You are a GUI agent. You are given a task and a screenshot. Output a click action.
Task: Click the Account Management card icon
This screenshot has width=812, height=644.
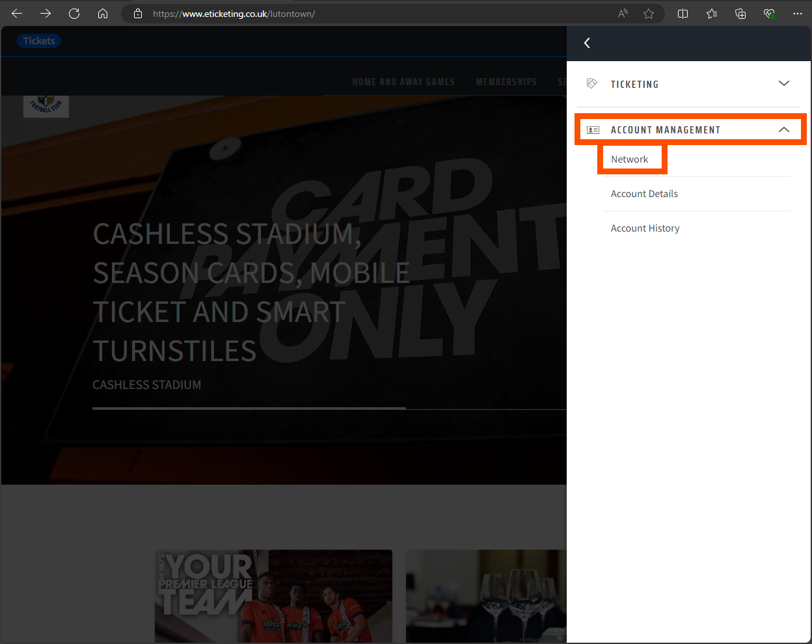tap(593, 130)
